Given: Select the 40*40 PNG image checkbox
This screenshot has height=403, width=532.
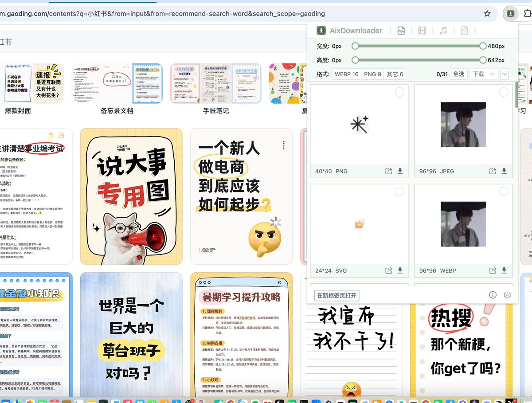Looking at the screenshot, I should pyautogui.click(x=399, y=92).
